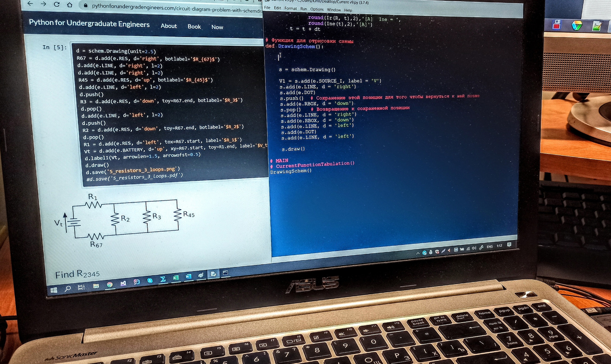Open network Wi-Fi tray icon
Screen dimensions: 611x364
(x=468, y=249)
